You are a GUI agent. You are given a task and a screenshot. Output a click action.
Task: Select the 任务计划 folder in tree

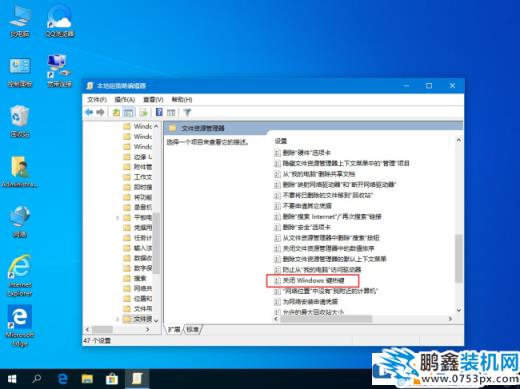(138, 238)
